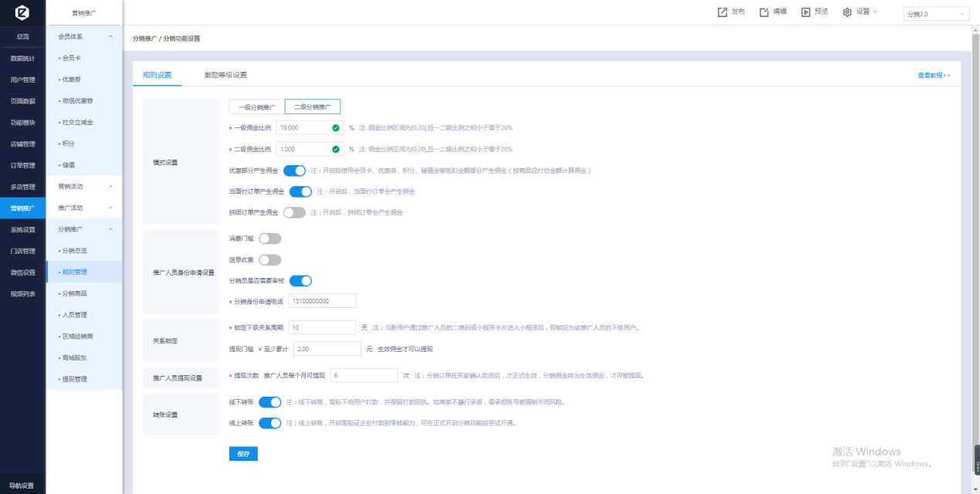Enable the 信息收集 toggle

tap(270, 260)
